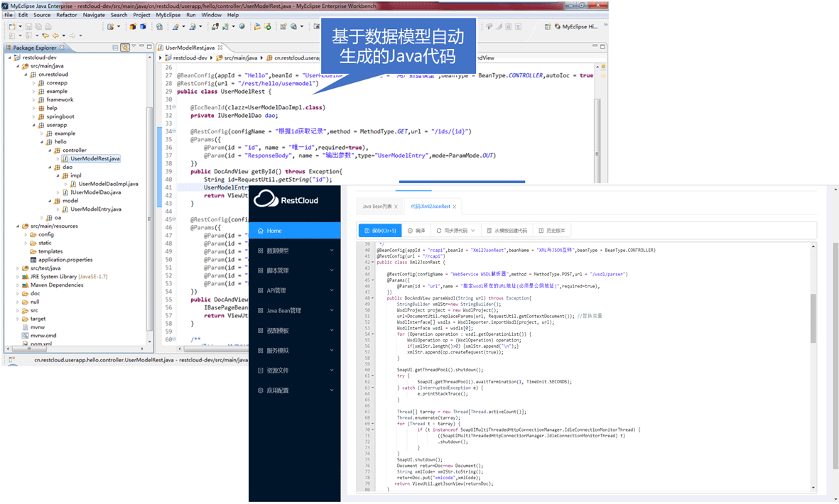Open the Refactor menu
The image size is (839, 504).
[x=67, y=15]
